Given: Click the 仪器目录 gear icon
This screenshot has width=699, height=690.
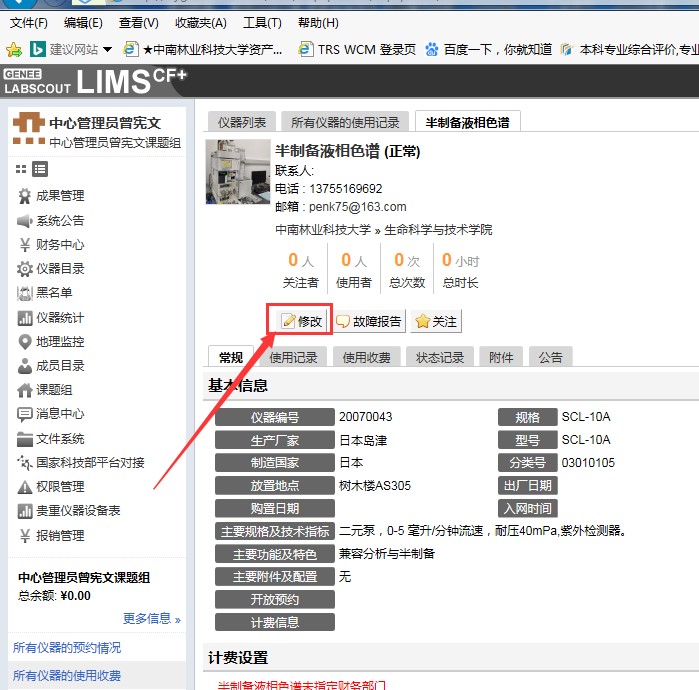Looking at the screenshot, I should pos(25,269).
